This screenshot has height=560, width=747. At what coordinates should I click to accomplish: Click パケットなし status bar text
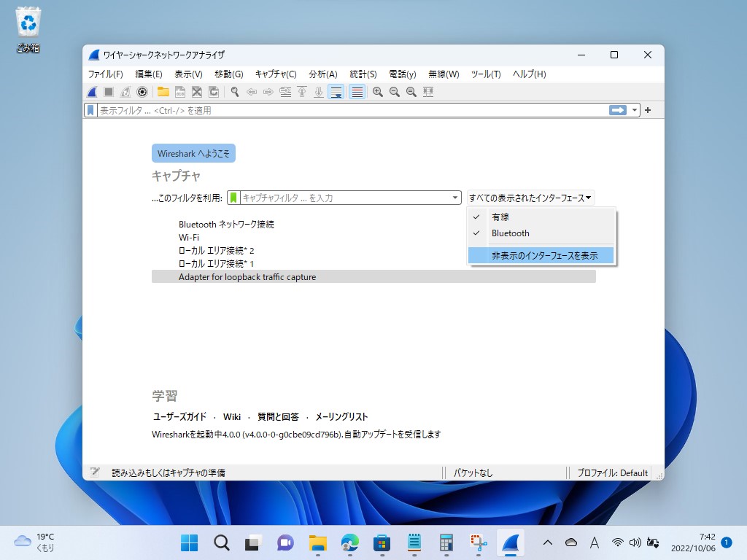(x=473, y=472)
